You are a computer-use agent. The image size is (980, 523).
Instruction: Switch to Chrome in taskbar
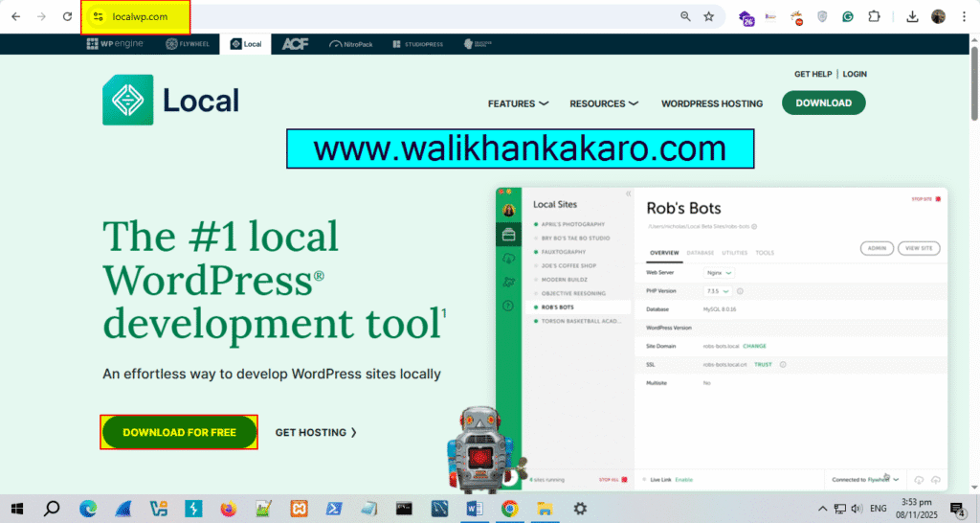tap(509, 509)
